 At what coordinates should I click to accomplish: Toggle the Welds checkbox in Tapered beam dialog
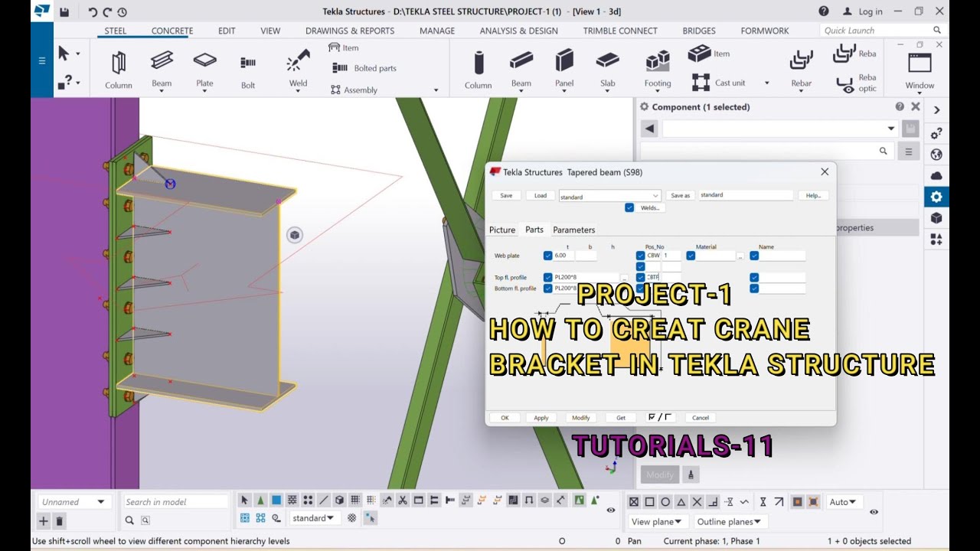pyautogui.click(x=629, y=207)
